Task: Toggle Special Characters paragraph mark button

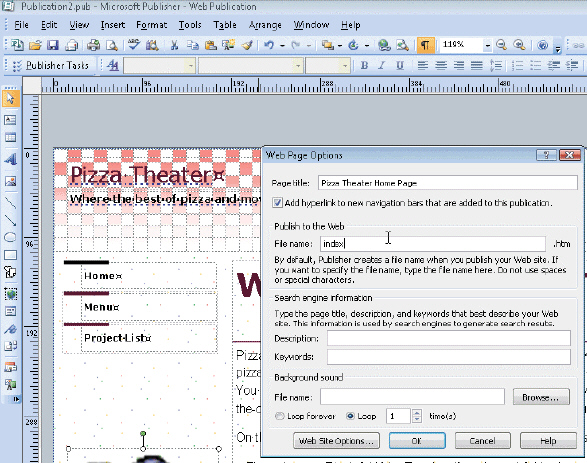Action: tap(425, 45)
